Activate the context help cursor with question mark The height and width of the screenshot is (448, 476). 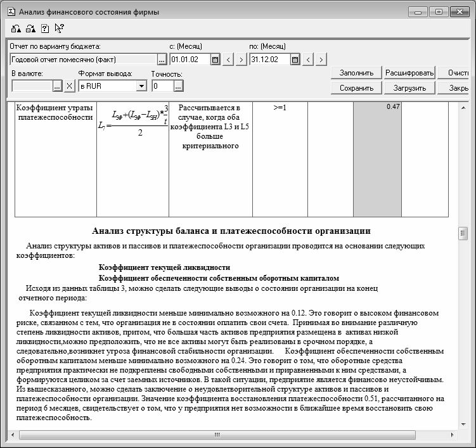(x=59, y=29)
